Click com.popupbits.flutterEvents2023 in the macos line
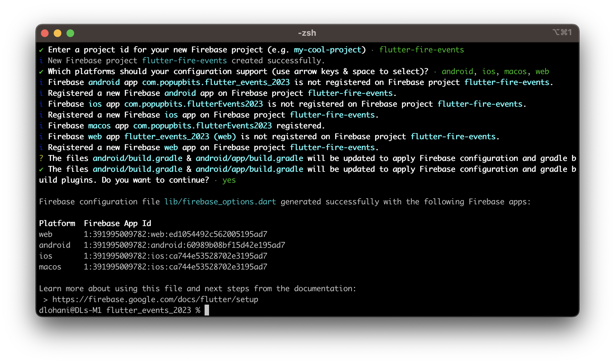The image size is (615, 364). [x=202, y=126]
